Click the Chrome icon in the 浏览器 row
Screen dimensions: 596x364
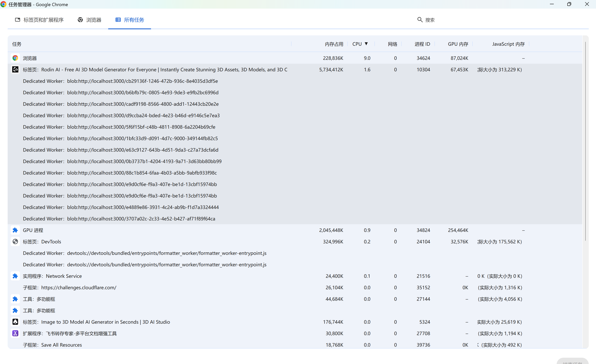(15, 58)
